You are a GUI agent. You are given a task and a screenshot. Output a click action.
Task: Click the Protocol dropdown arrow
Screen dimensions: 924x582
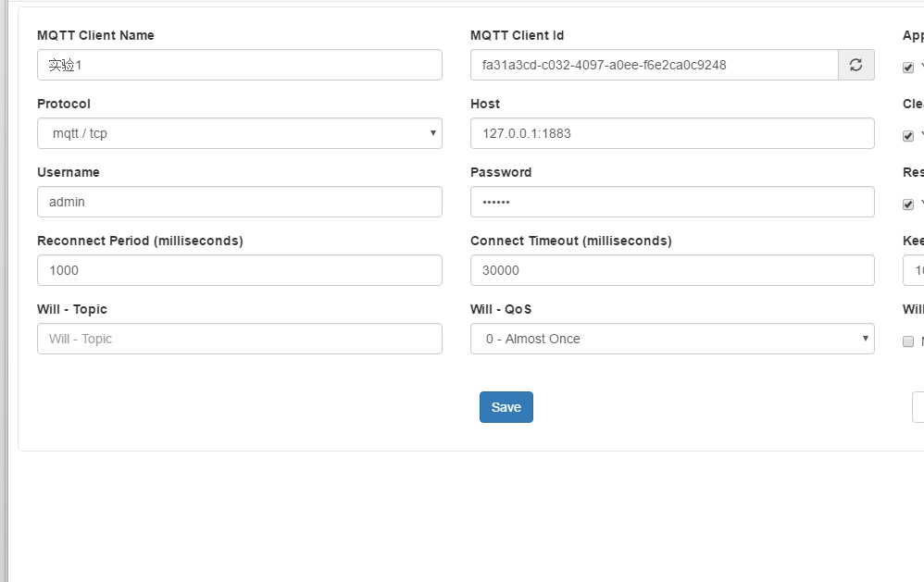tap(432, 133)
